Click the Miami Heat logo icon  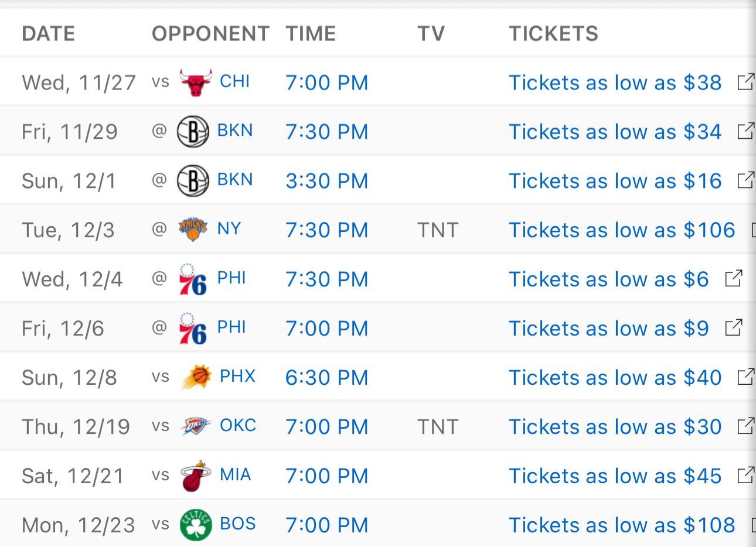[196, 476]
